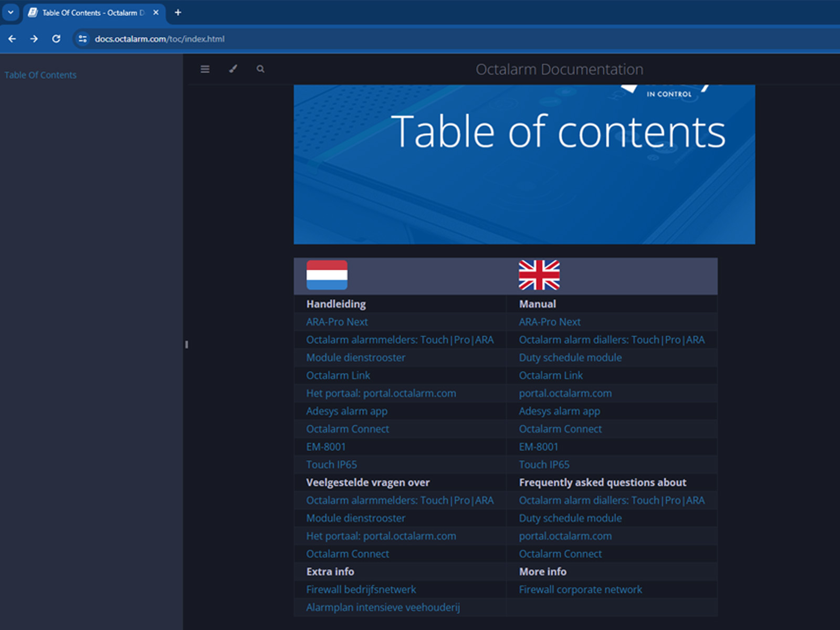Open EM-8001 link in Dutch column
This screenshot has width=840, height=630.
click(326, 447)
